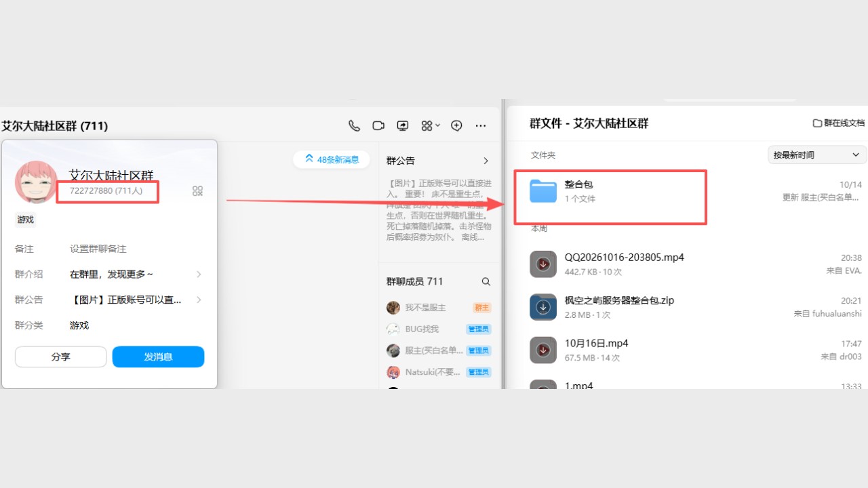
Task: Click file name 10月16日.mp4
Action: pos(596,343)
